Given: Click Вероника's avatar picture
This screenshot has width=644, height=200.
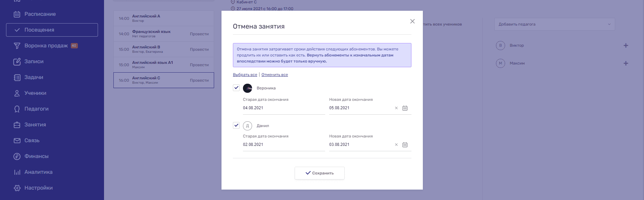Looking at the screenshot, I should [x=247, y=88].
